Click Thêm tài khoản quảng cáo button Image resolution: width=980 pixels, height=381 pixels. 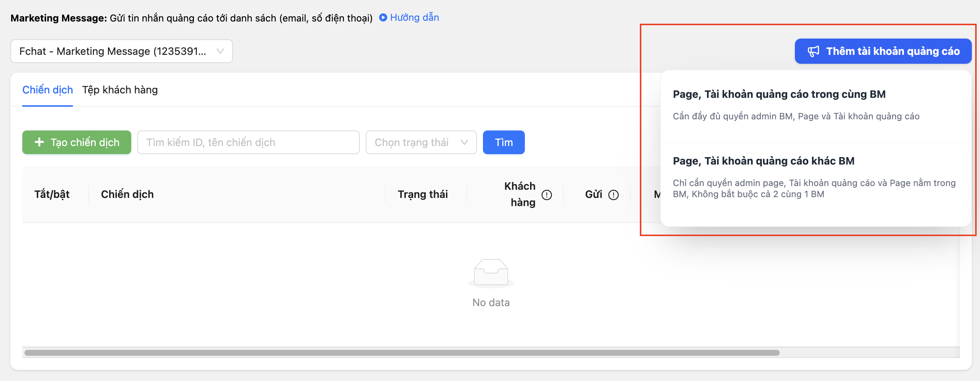click(x=883, y=51)
